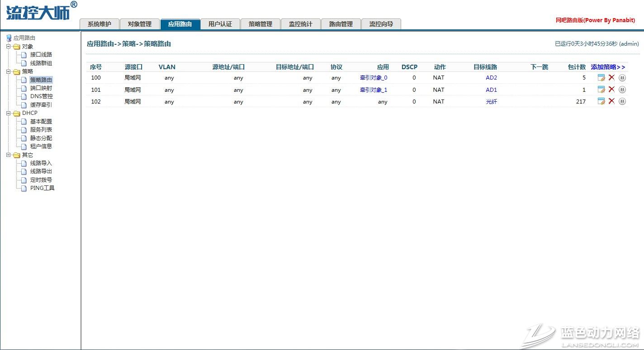Delete policy rule 100 with red X
644x350 pixels.
coord(611,78)
